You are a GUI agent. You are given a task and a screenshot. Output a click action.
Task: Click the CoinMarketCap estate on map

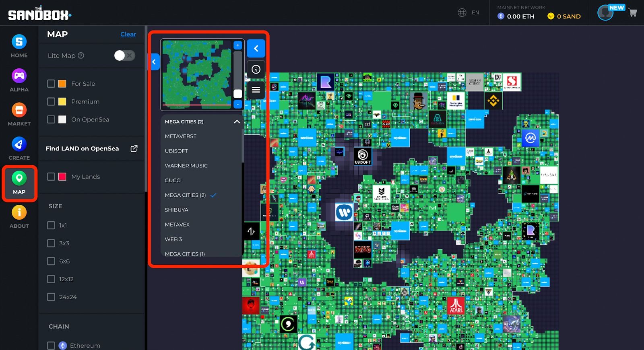pyautogui.click(x=530, y=138)
